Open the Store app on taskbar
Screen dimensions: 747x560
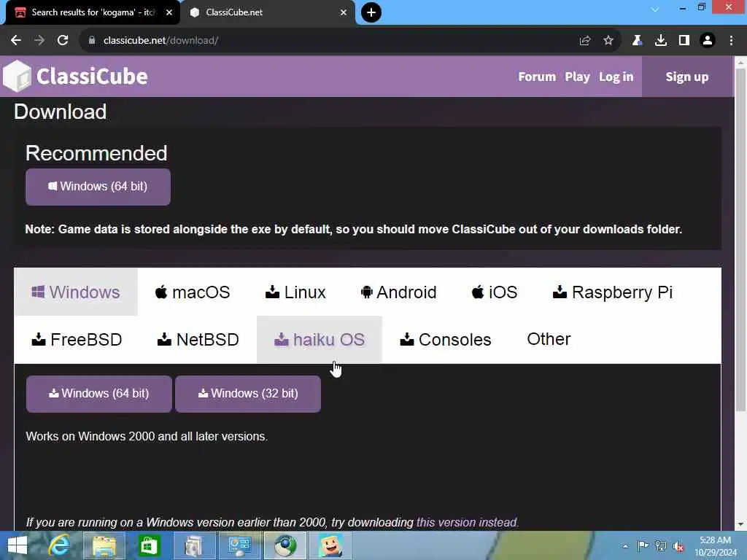tap(149, 545)
